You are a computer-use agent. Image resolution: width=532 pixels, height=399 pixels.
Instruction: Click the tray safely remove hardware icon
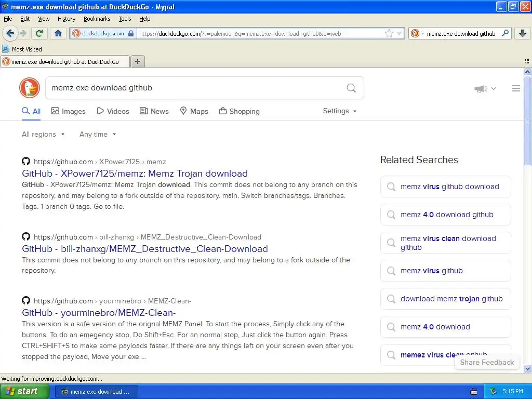pyautogui.click(x=494, y=392)
